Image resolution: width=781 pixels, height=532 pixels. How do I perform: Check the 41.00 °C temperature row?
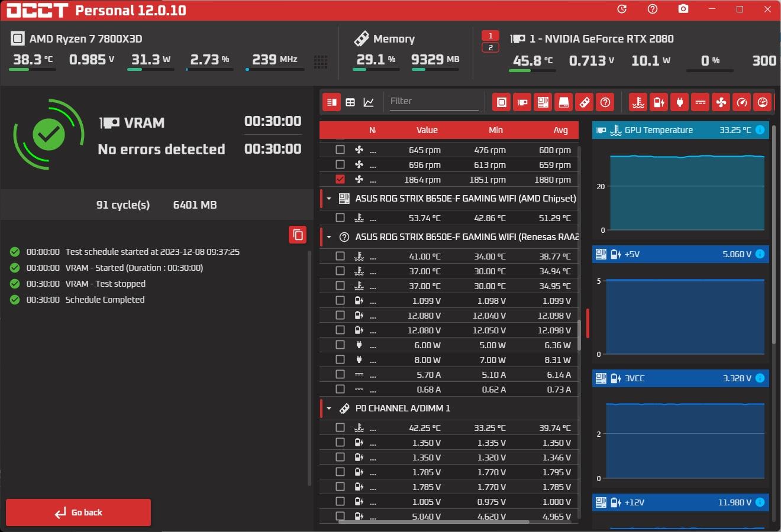coord(340,256)
